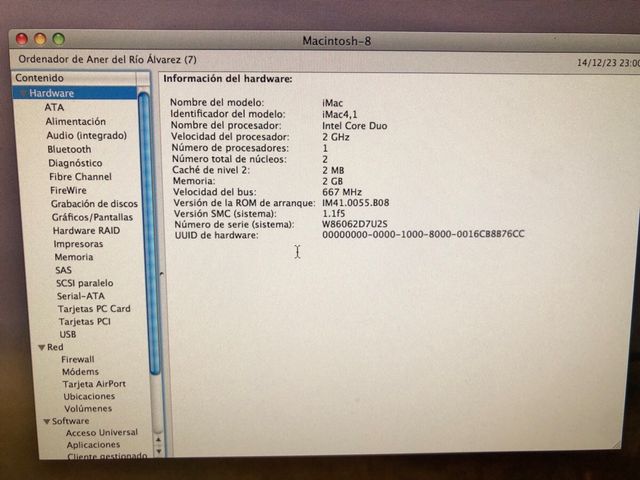640x480 pixels.
Task: Click the iMac4,1 model identifier
Action: 340,115
